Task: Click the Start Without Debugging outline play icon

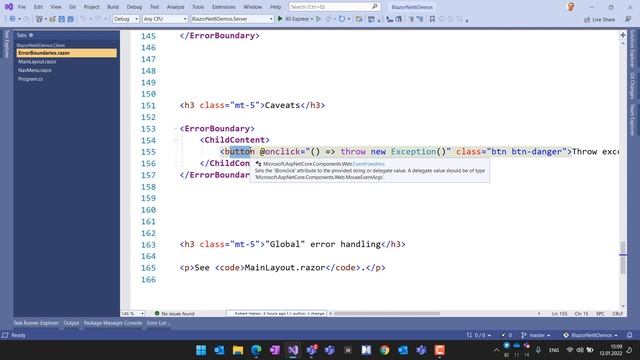Action: coord(318,19)
